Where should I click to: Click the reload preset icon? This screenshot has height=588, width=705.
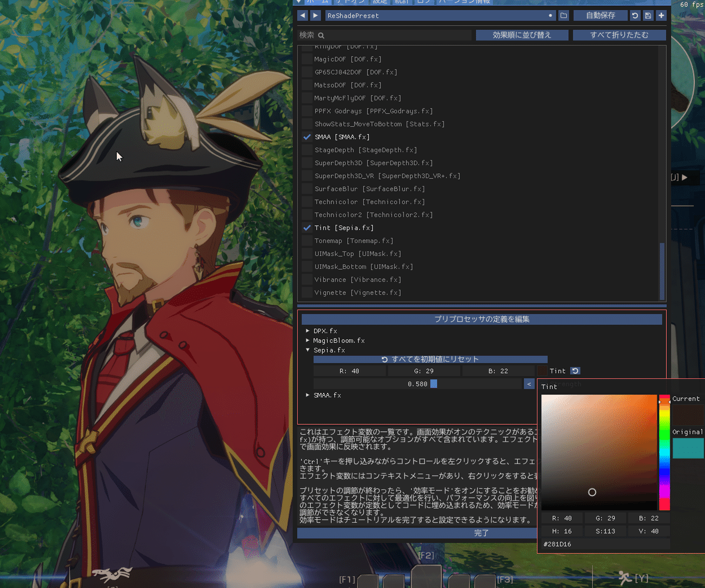click(635, 16)
